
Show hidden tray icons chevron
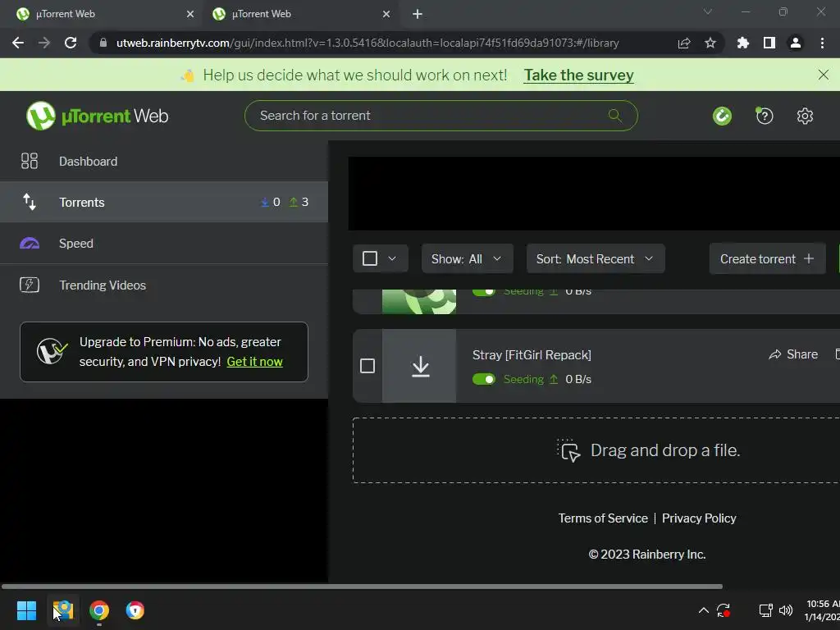703,610
